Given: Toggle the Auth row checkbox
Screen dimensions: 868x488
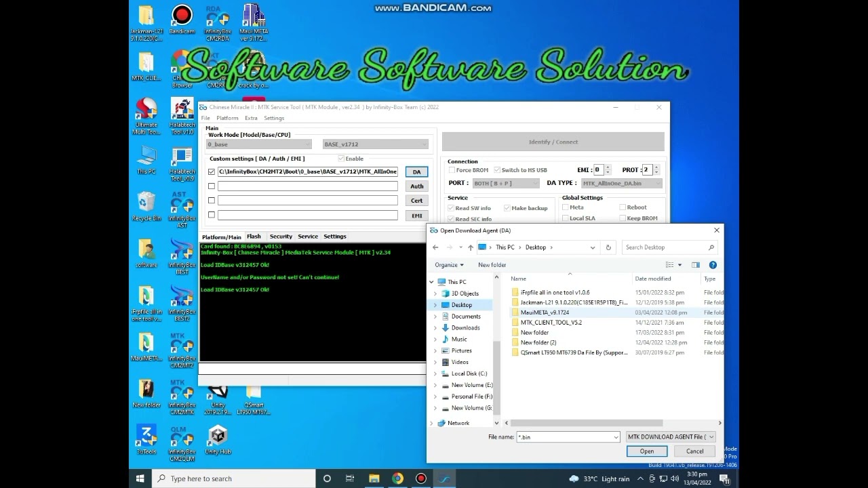Looking at the screenshot, I should click(212, 186).
